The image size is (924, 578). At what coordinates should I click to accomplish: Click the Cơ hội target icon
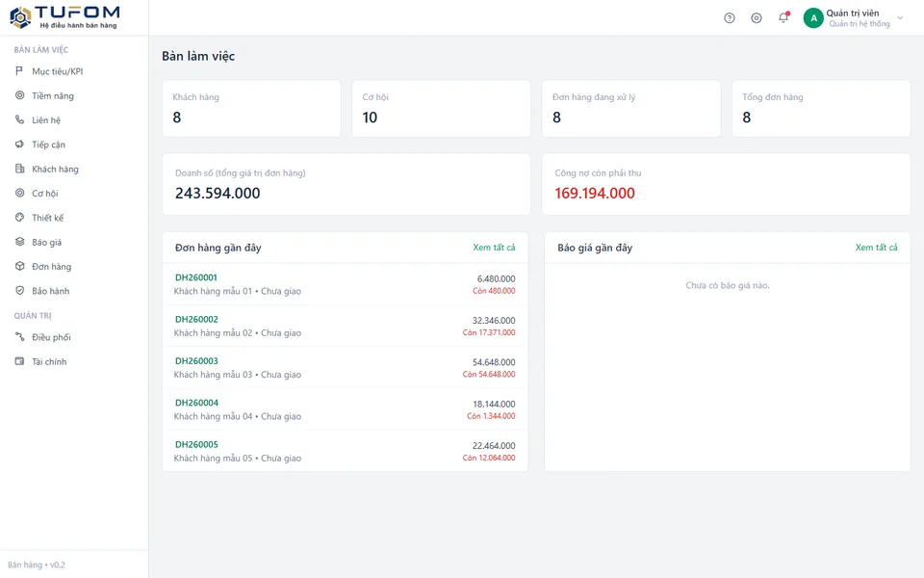(19, 193)
